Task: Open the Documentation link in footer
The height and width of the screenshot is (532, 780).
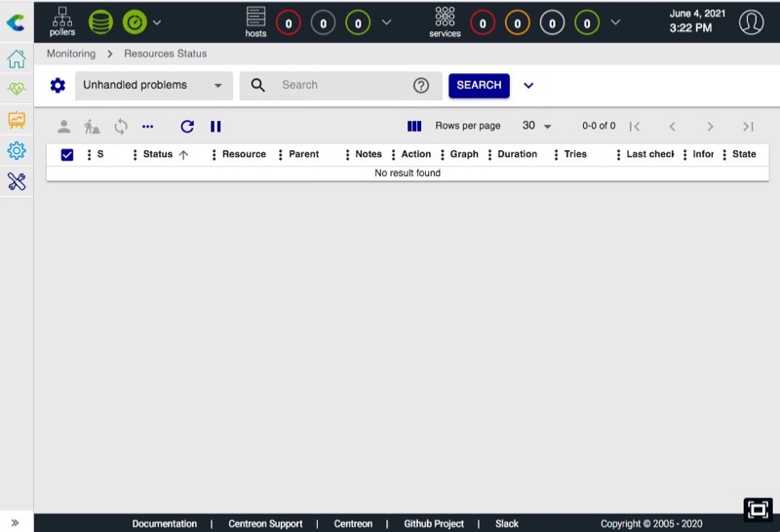Action: (165, 523)
